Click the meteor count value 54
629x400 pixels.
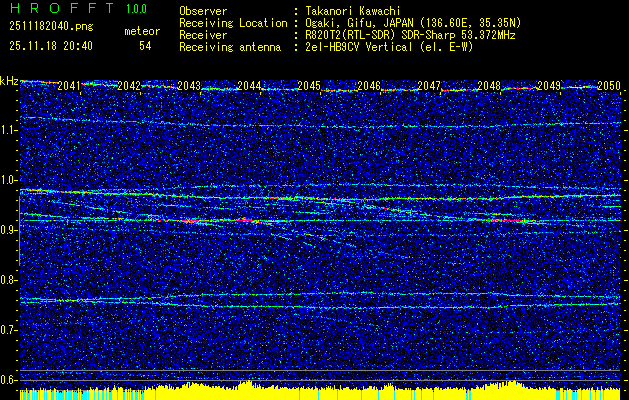pos(145,46)
